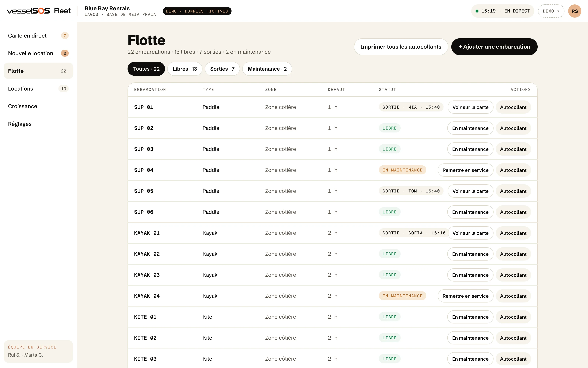Click the vesselSOS Fleet logo

click(39, 11)
